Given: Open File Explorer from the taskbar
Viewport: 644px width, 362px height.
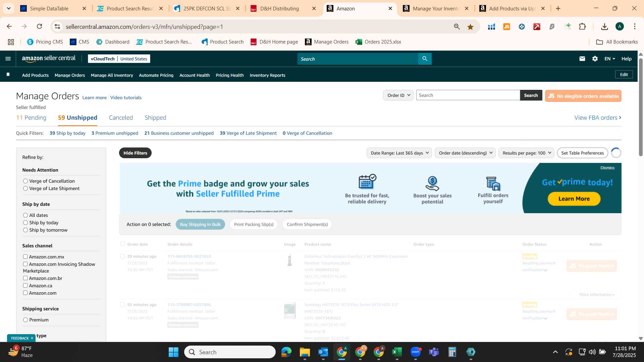Looking at the screenshot, I should click(305, 352).
